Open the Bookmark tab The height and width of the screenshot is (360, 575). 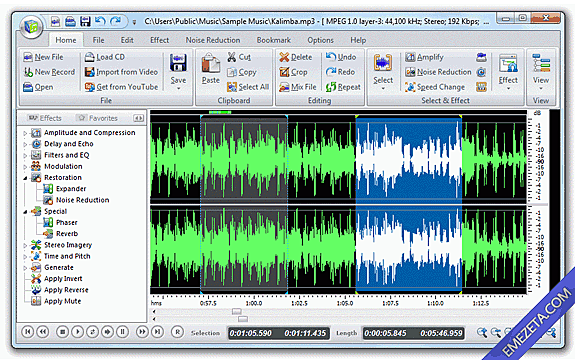274,40
